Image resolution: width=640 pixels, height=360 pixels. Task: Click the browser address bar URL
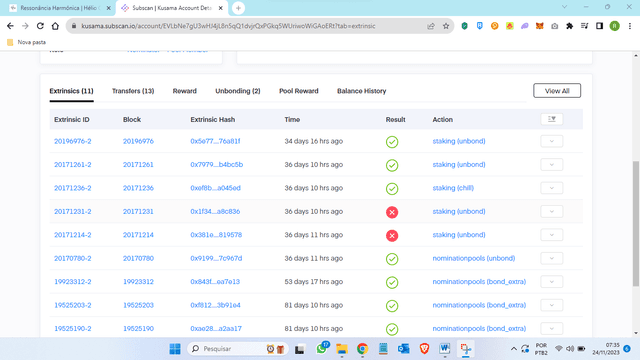point(228,26)
